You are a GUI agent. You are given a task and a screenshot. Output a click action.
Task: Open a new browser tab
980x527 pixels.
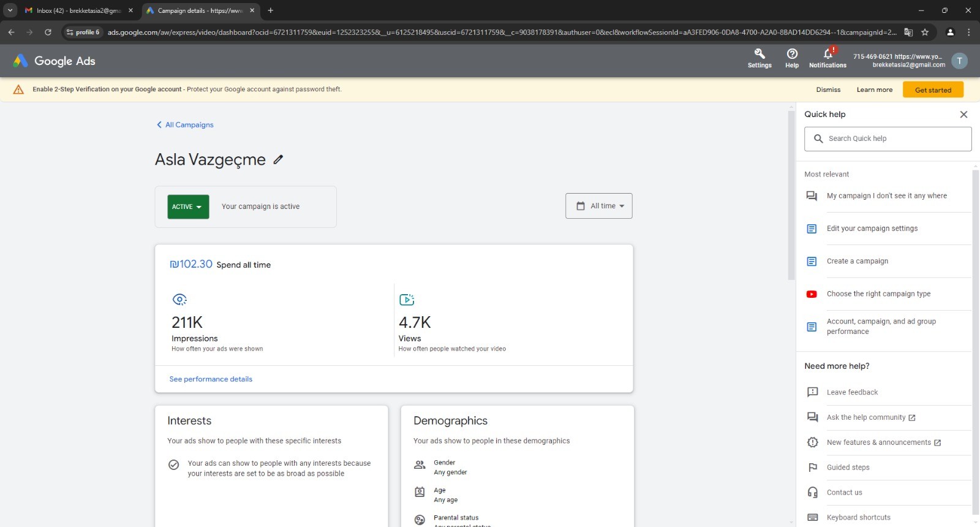click(x=270, y=10)
